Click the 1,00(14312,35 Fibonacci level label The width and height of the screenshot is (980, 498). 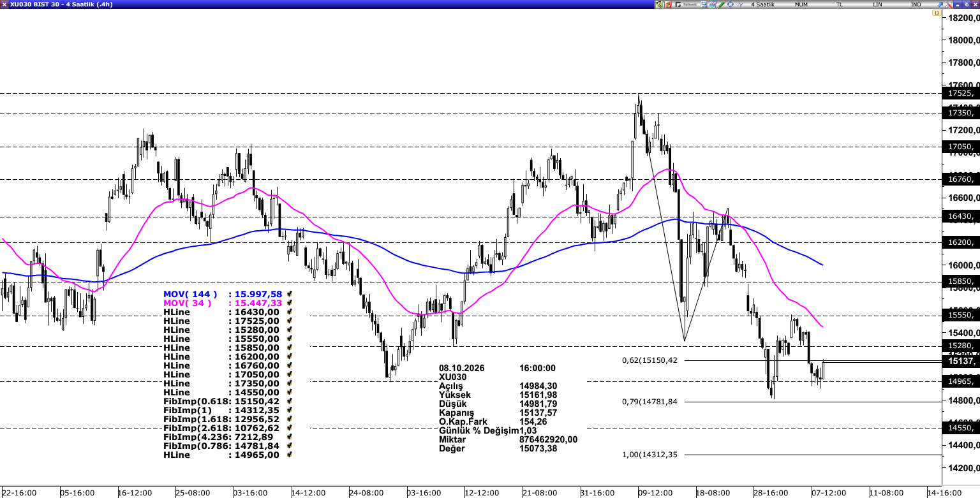click(650, 455)
